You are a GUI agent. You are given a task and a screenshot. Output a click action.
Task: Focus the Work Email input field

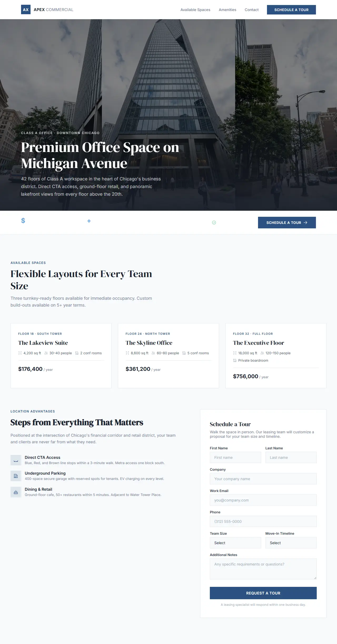click(263, 500)
